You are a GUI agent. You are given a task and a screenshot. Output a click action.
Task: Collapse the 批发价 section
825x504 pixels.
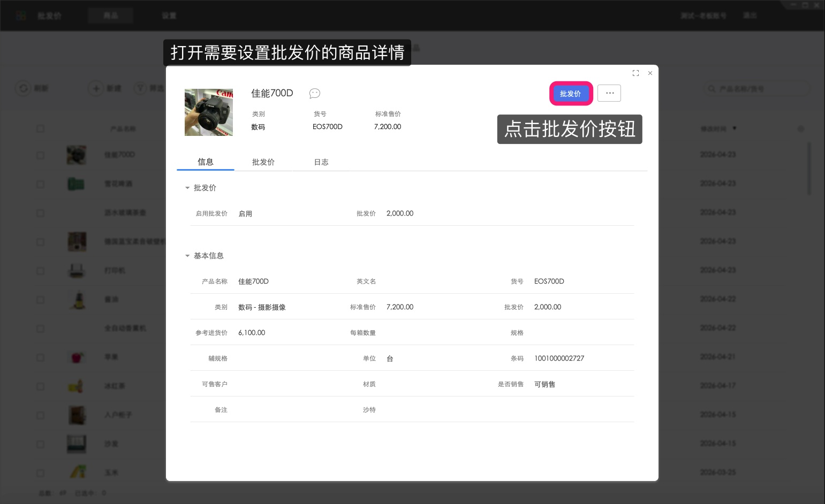[187, 188]
